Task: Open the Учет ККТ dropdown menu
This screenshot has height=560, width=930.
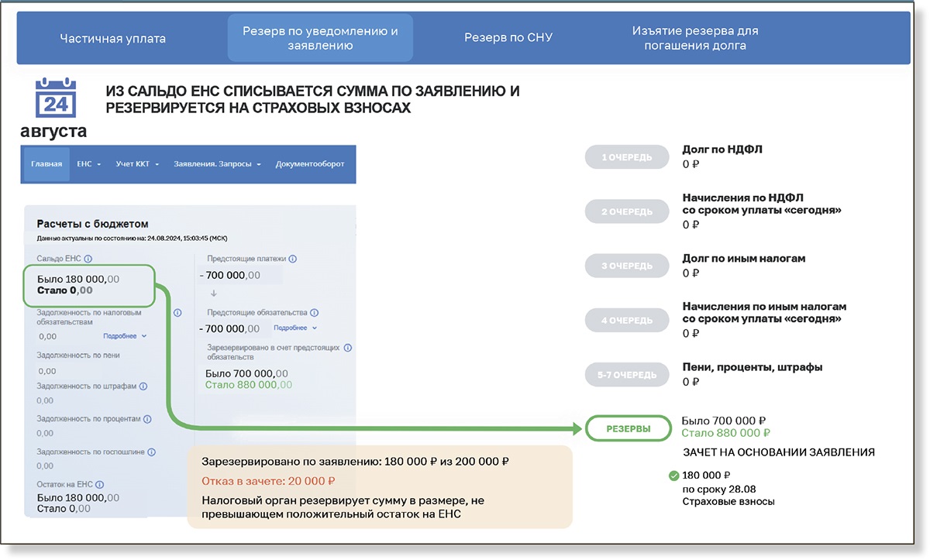Action: point(137,164)
